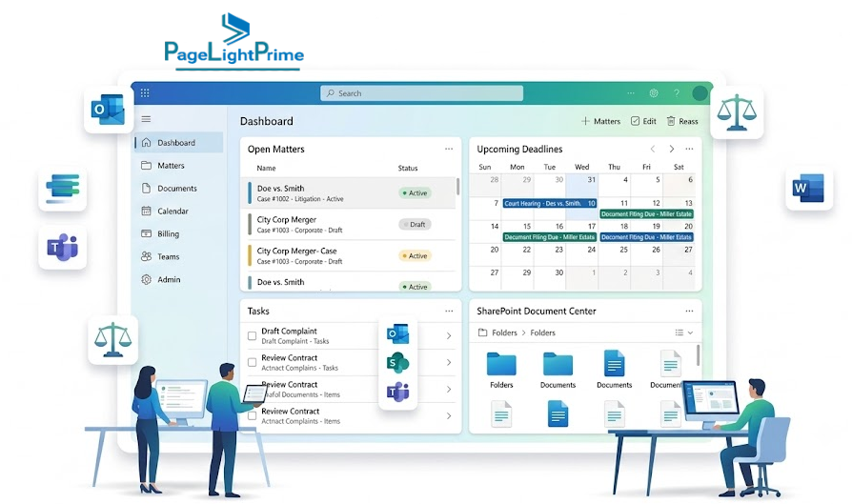Screen dimensions: 852x504
Task: Click the Search field in the top bar
Action: [421, 93]
